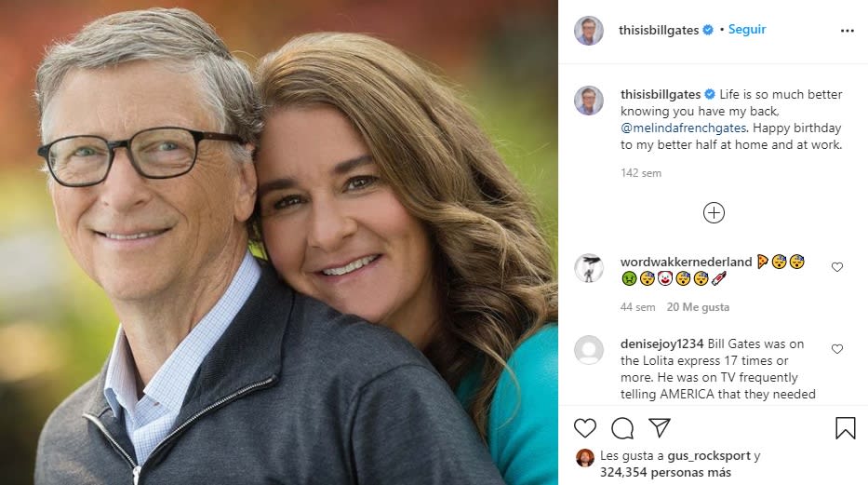This screenshot has height=485, width=868.
Task: Open thisisbillgates profile picture in header
Action: coord(589,31)
